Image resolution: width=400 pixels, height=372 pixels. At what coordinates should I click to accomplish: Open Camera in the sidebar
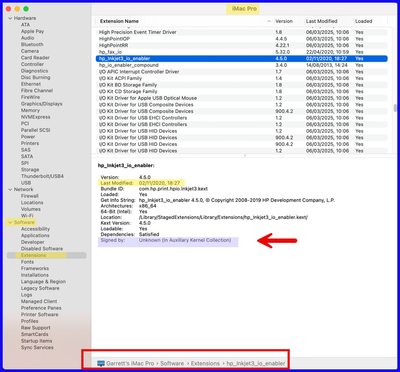pos(30,51)
